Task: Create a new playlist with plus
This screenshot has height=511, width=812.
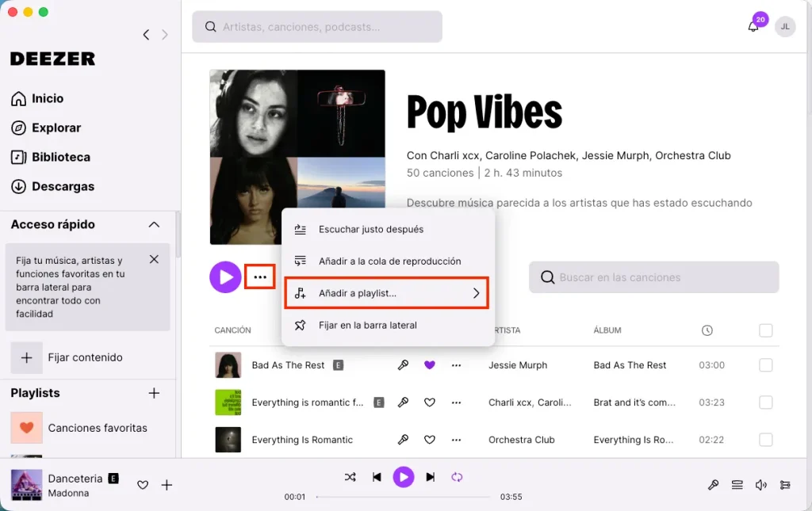Action: (154, 393)
